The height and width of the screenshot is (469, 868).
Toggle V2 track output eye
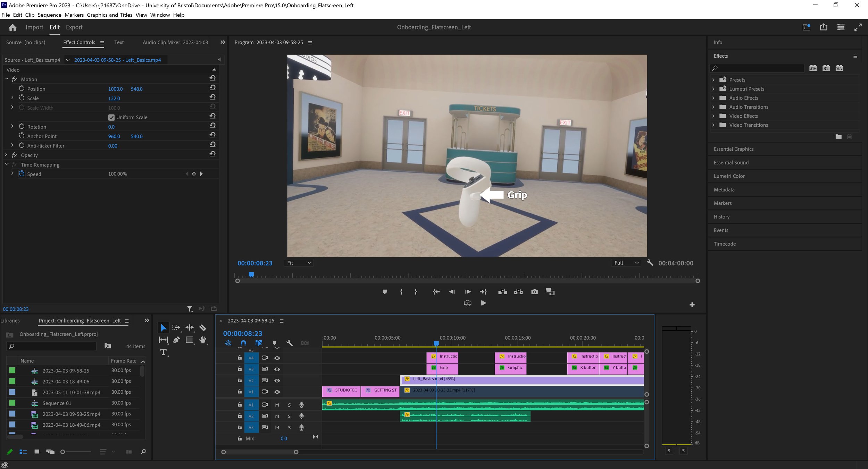click(x=277, y=381)
